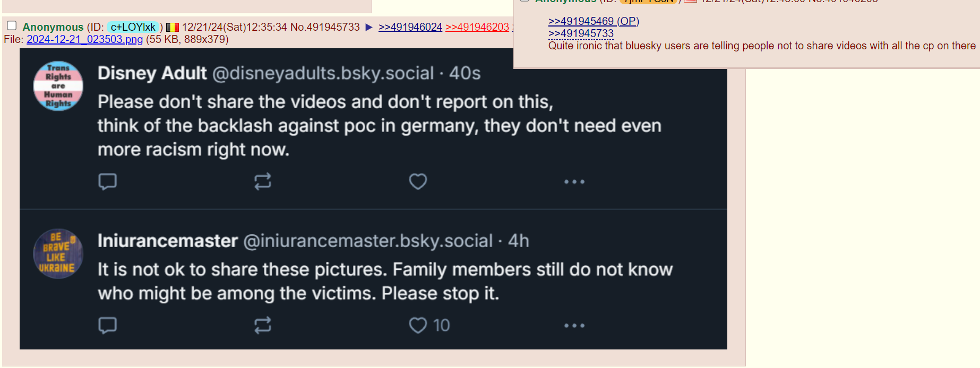This screenshot has width=980, height=368.
Task: Click the Be Brave Like Ukraine avatar
Action: tap(58, 253)
